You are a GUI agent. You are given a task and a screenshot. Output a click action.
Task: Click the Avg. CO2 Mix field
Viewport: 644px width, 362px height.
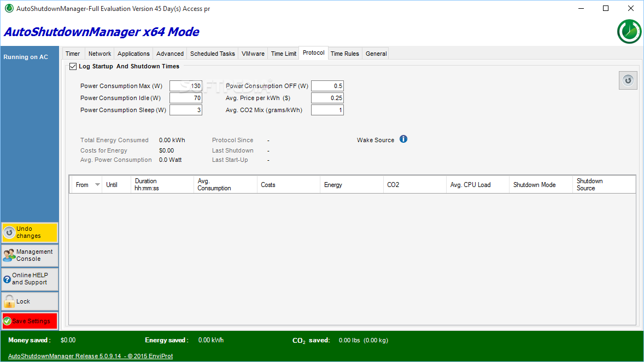(x=327, y=110)
